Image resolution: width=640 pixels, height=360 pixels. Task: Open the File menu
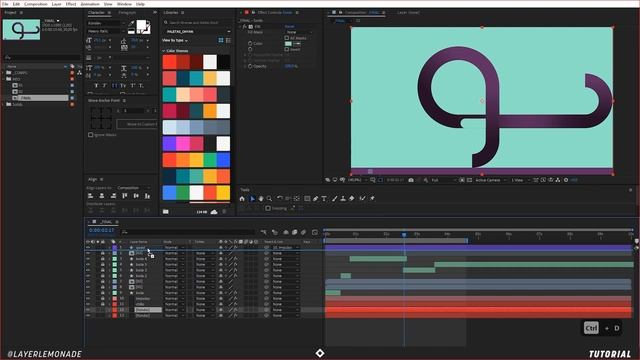pyautogui.click(x=5, y=4)
